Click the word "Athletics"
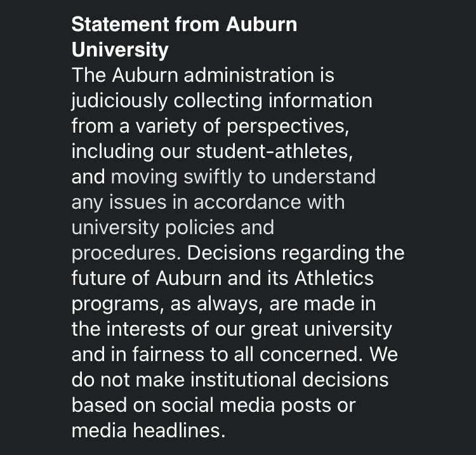This screenshot has height=455, width=476. pyautogui.click(x=334, y=279)
